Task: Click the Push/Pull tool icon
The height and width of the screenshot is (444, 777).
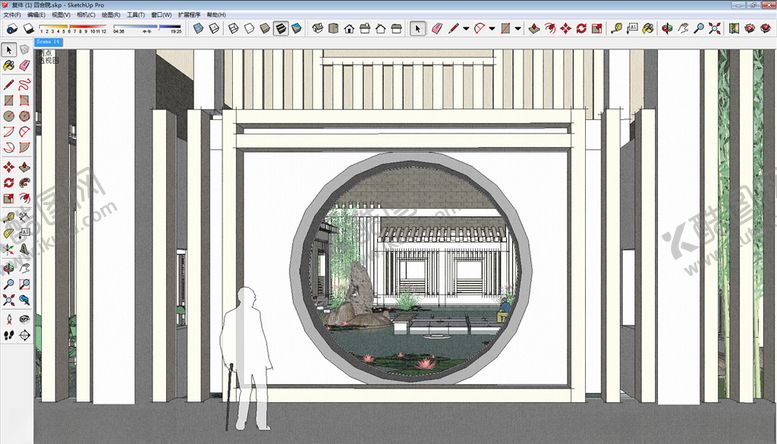Action: pyautogui.click(x=533, y=29)
